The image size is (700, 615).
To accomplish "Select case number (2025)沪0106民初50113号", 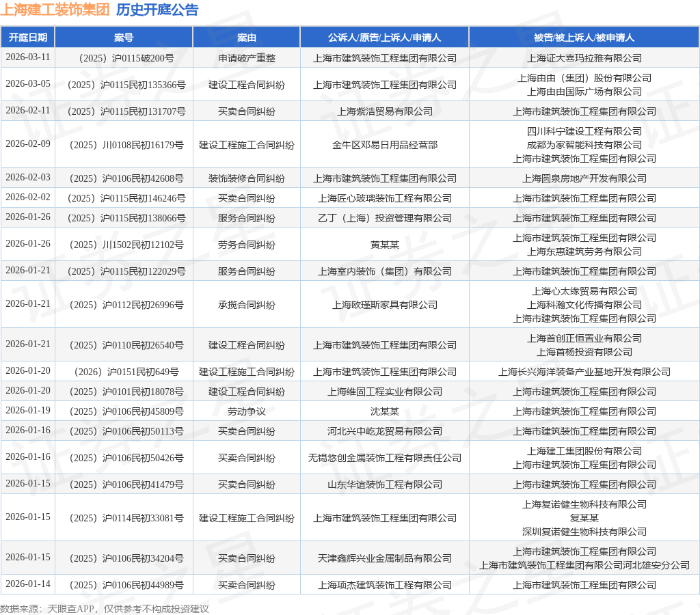I will click(x=126, y=432).
